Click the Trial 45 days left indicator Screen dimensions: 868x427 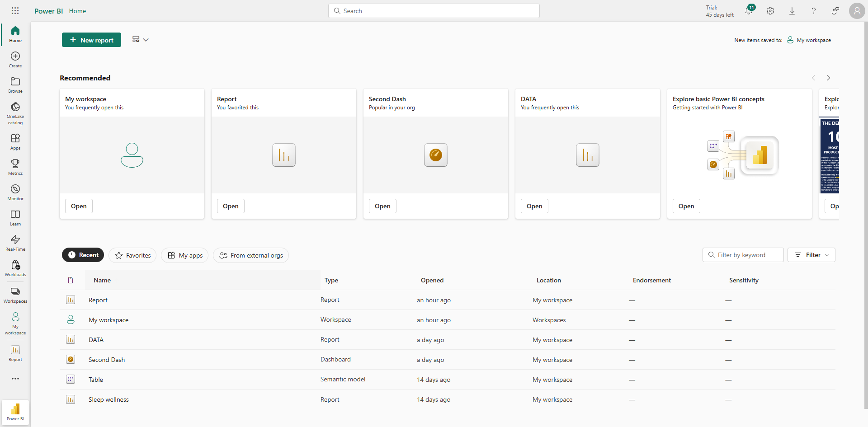coord(720,11)
